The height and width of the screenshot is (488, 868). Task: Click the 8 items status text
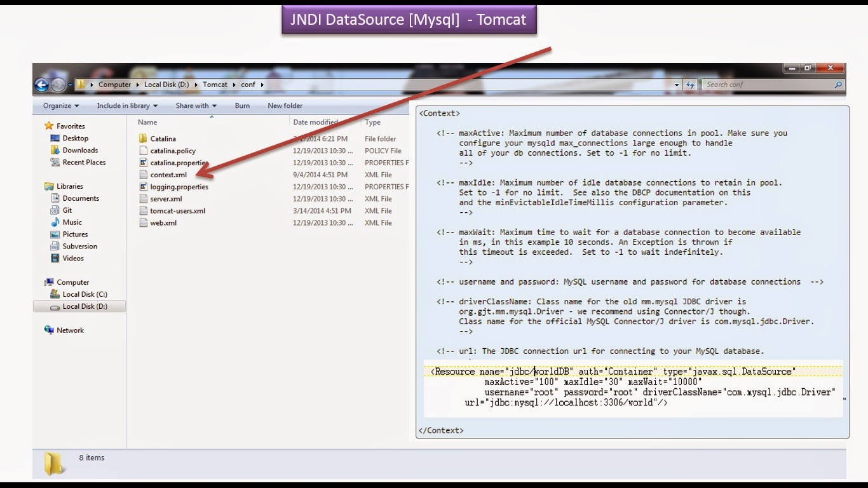point(92,457)
